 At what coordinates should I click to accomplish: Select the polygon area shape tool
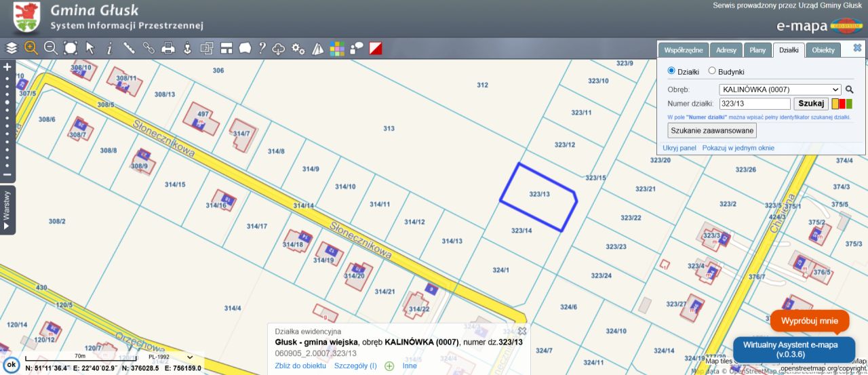(x=245, y=48)
